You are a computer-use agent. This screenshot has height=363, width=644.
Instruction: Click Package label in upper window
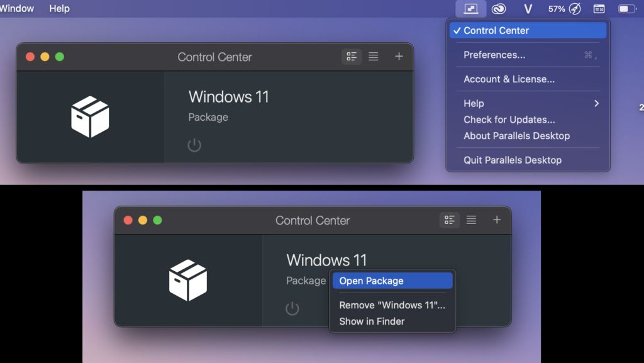pyautogui.click(x=208, y=117)
